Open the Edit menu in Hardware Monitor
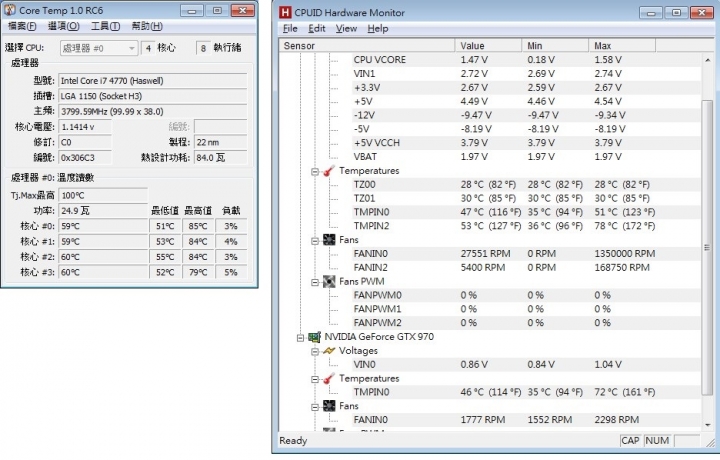This screenshot has width=720, height=460. (x=317, y=28)
